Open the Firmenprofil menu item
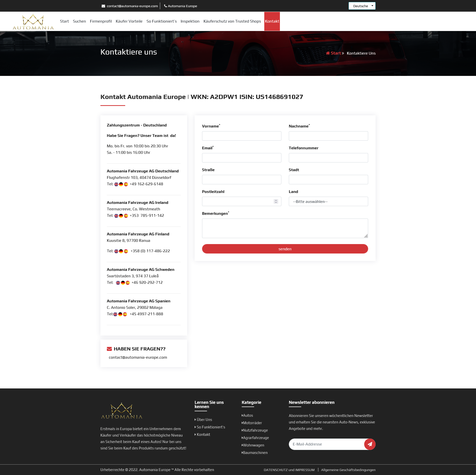The image size is (476, 475). [101, 21]
